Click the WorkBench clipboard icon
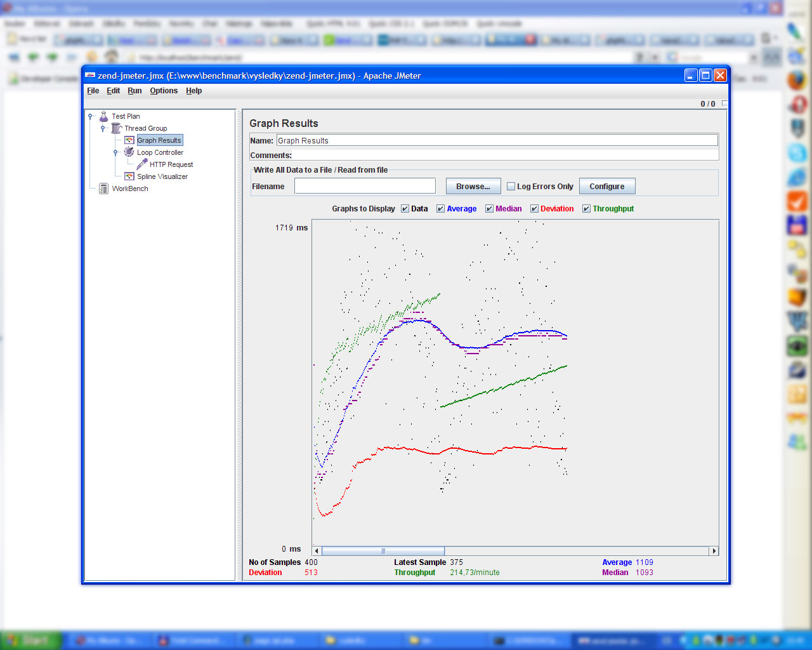This screenshot has width=812, height=650. [x=104, y=189]
